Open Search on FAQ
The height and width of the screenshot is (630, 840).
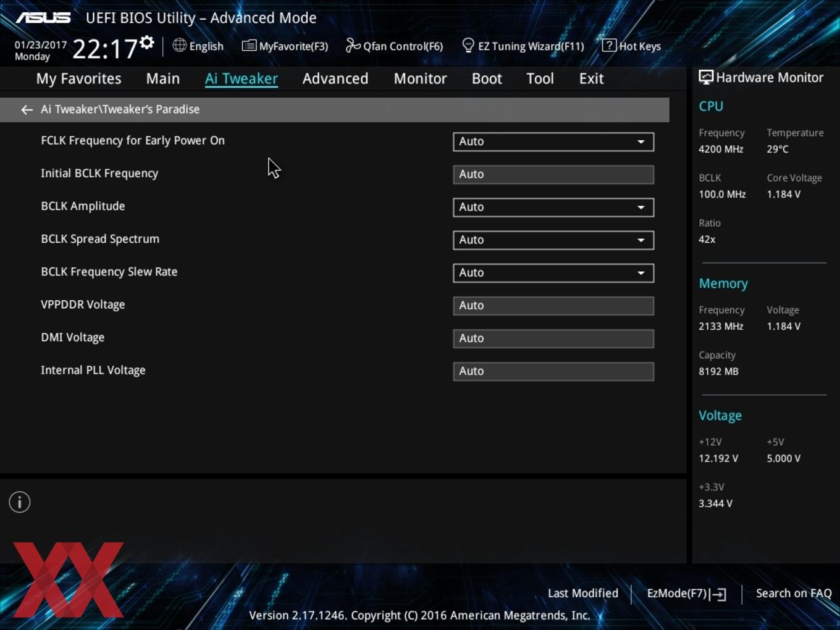[794, 593]
